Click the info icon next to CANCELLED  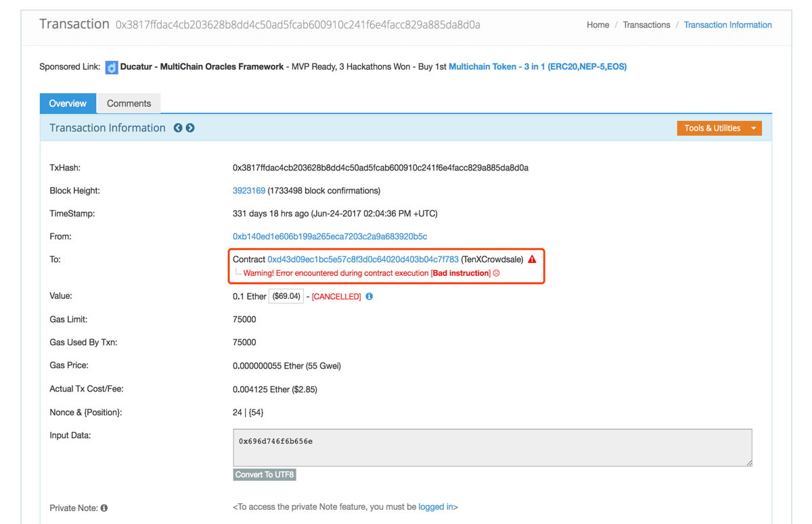pos(369,295)
